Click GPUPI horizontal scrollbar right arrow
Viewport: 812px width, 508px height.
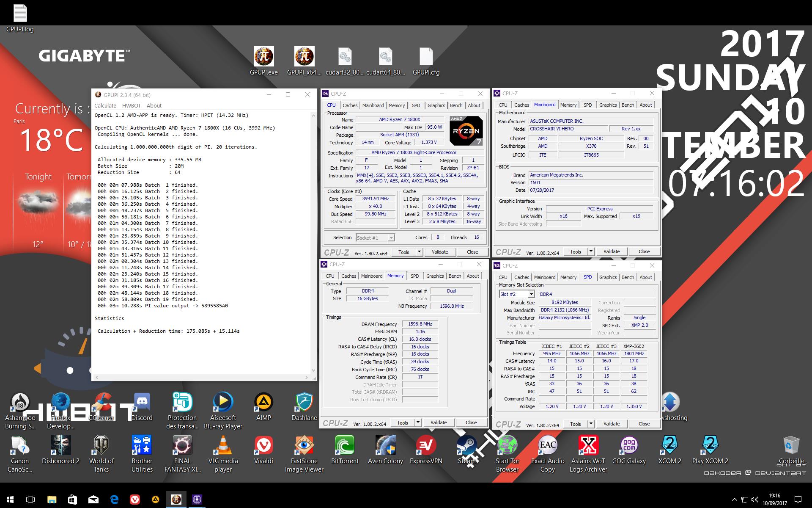307,377
